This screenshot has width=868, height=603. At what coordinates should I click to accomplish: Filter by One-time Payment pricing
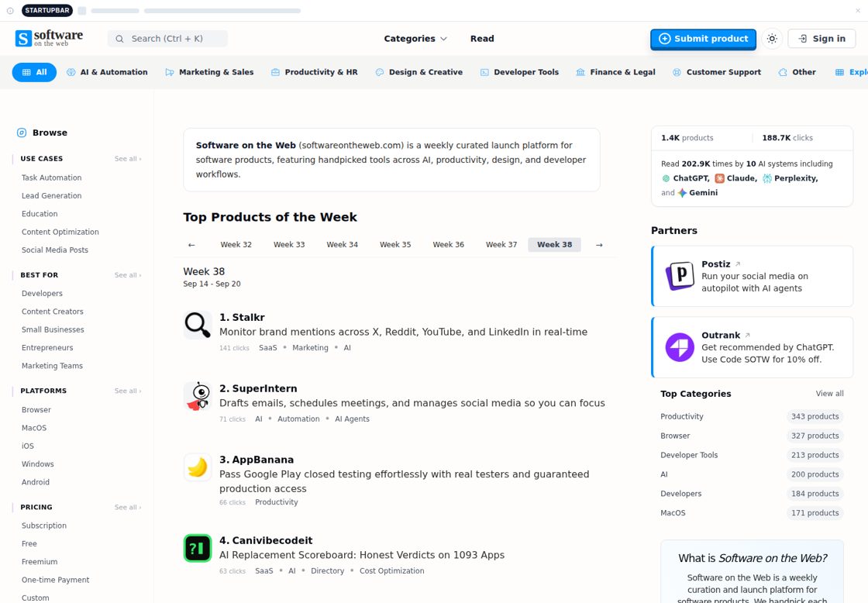coord(55,581)
